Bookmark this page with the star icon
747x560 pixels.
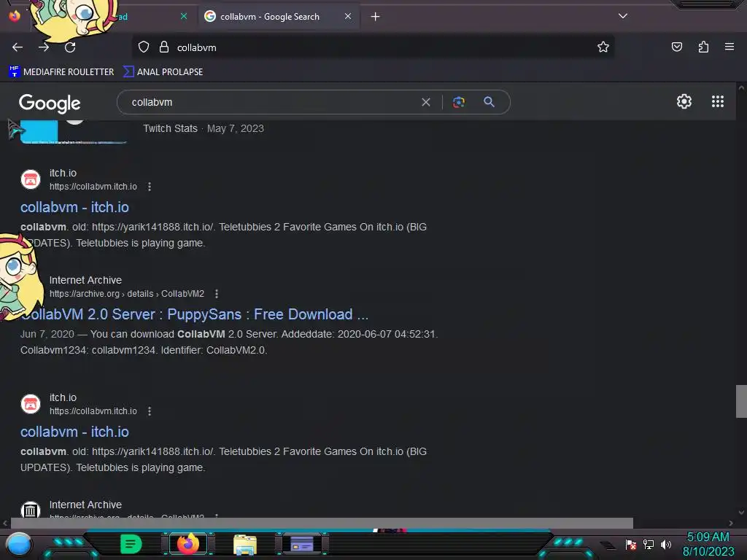pyautogui.click(x=603, y=47)
